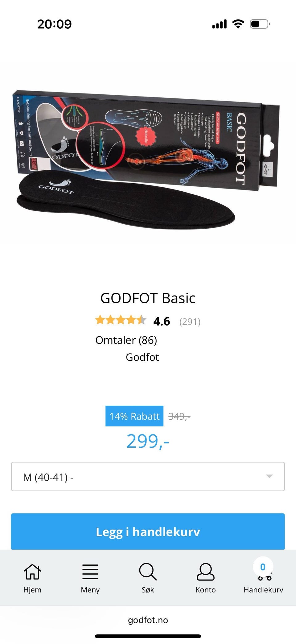Tap the Hjem house icon
The width and height of the screenshot is (296, 644).
tap(32, 571)
